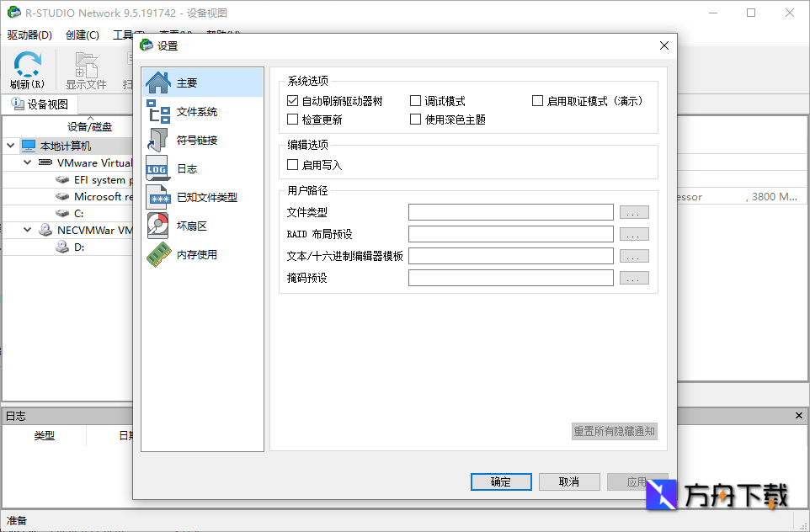This screenshot has height=532, width=810.
Task: Click inside the RAID 布局预设 input field
Action: [510, 233]
